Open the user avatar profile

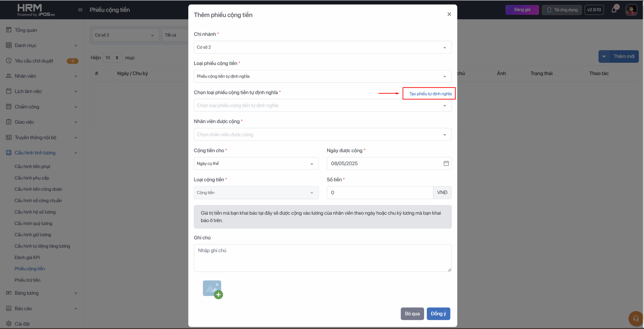pyautogui.click(x=631, y=10)
